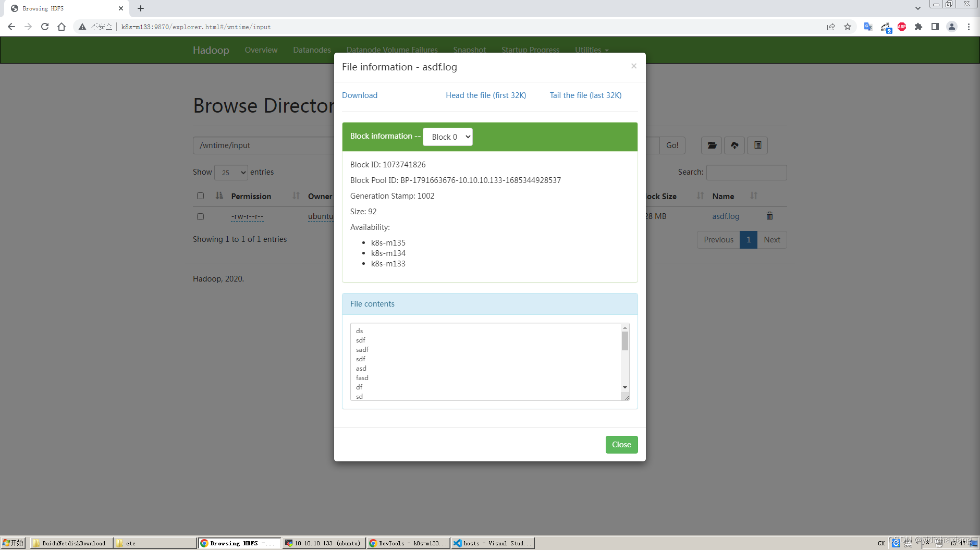980x550 pixels.
Task: Switch to hosts - Visual Studio taskbar item
Action: click(493, 543)
